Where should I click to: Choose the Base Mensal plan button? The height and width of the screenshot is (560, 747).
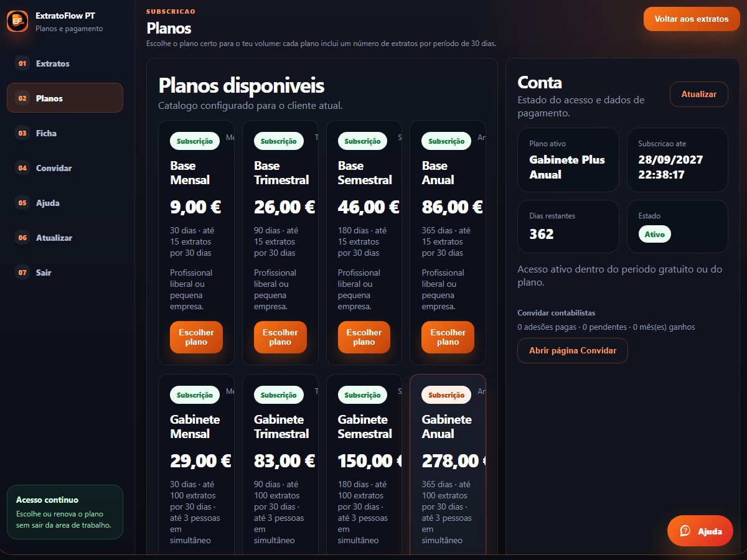(x=196, y=337)
